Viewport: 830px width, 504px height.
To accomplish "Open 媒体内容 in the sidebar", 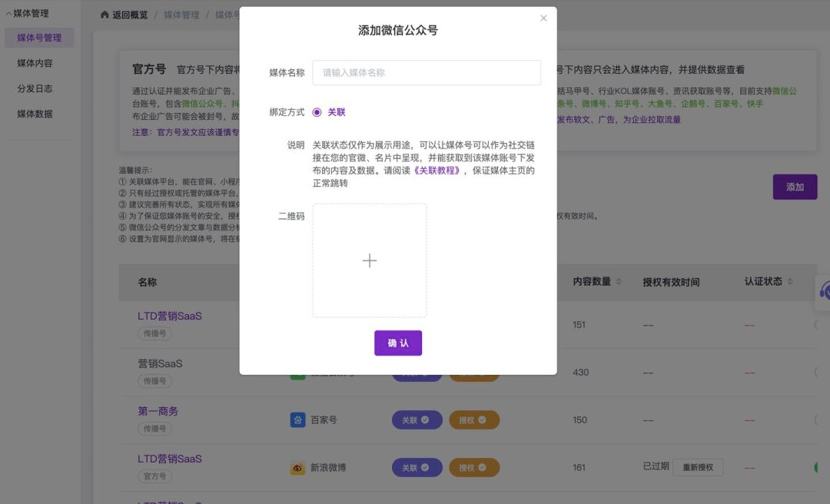I will point(35,63).
